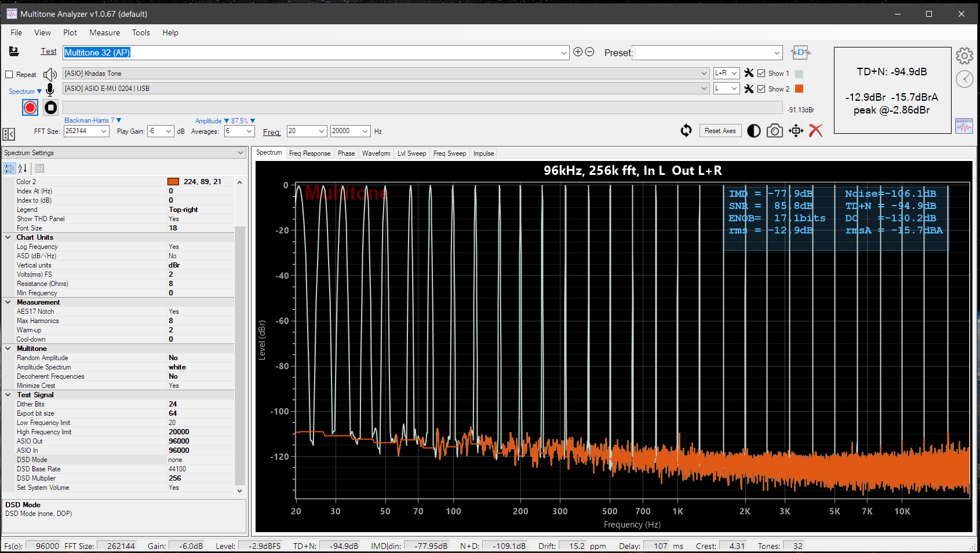Open the Play Gain dropdown
Viewport: 980px width, 553px height.
pos(169,131)
